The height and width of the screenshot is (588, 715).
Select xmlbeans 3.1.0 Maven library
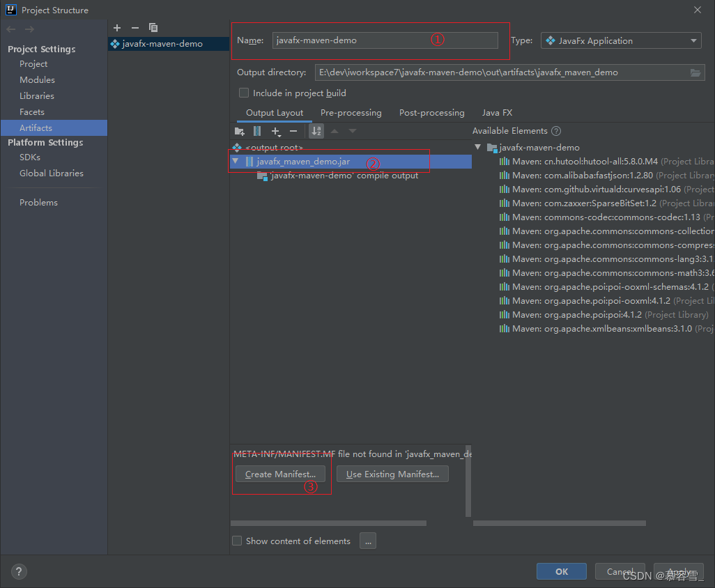coord(606,329)
